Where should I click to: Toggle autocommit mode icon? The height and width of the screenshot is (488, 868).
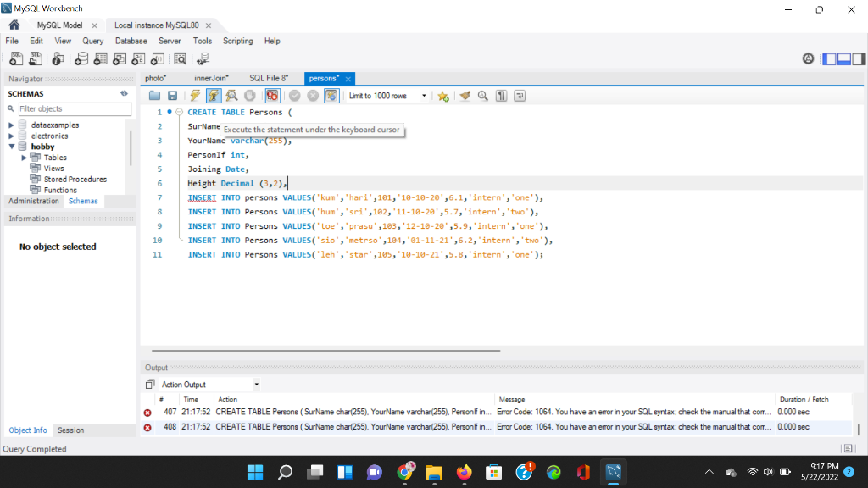pos(331,96)
